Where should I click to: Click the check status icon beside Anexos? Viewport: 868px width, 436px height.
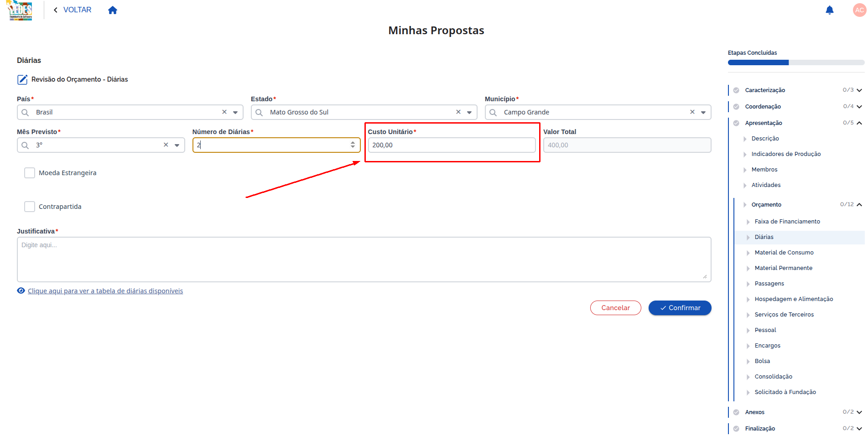(x=736, y=412)
